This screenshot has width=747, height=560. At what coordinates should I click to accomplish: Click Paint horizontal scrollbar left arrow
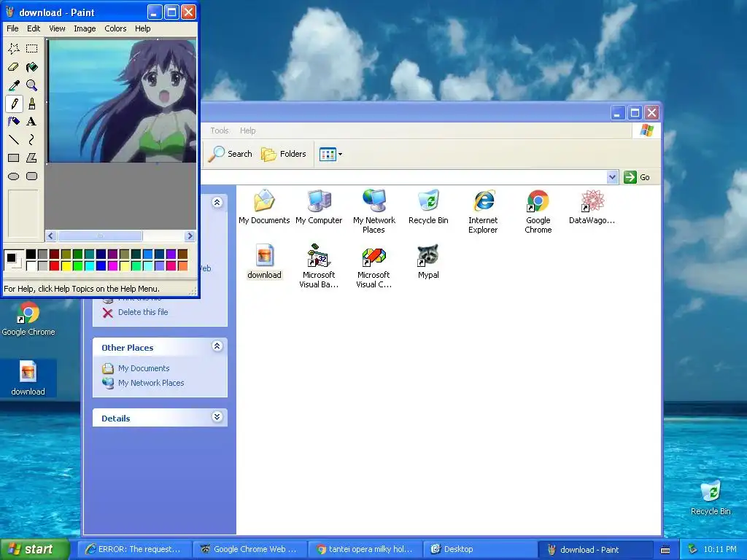pyautogui.click(x=51, y=236)
